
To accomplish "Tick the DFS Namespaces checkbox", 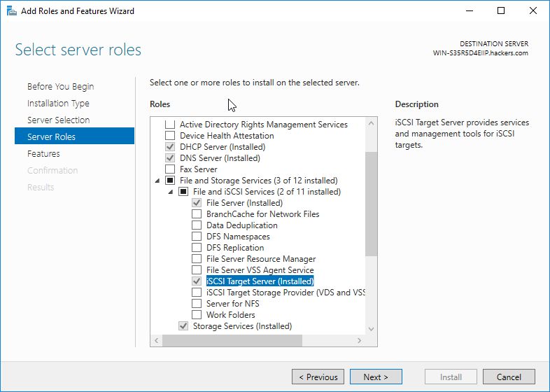I will pos(197,237).
